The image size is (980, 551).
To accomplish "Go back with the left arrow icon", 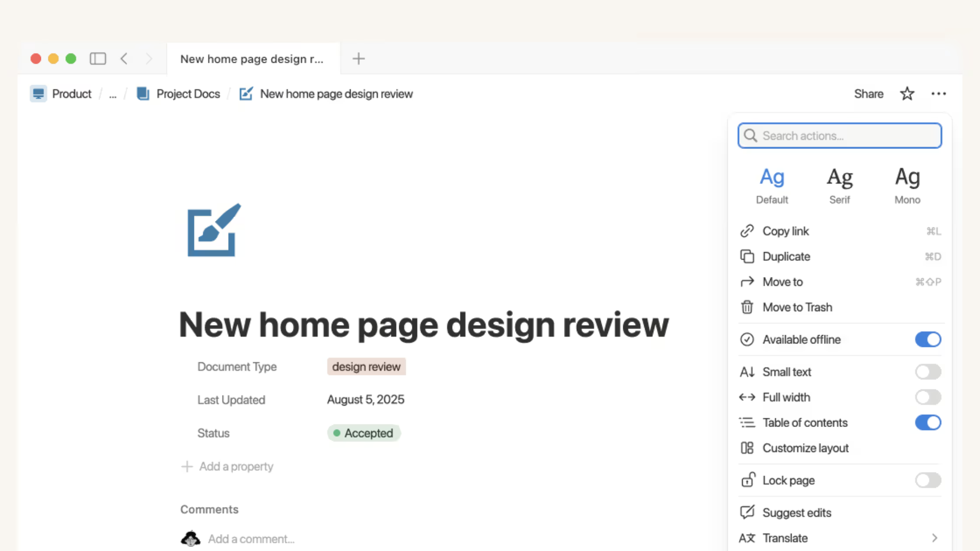I will tap(124, 59).
